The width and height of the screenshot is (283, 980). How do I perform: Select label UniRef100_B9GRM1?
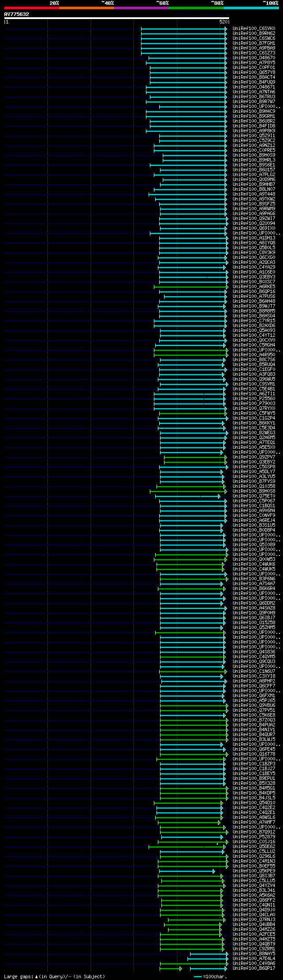[254, 116]
